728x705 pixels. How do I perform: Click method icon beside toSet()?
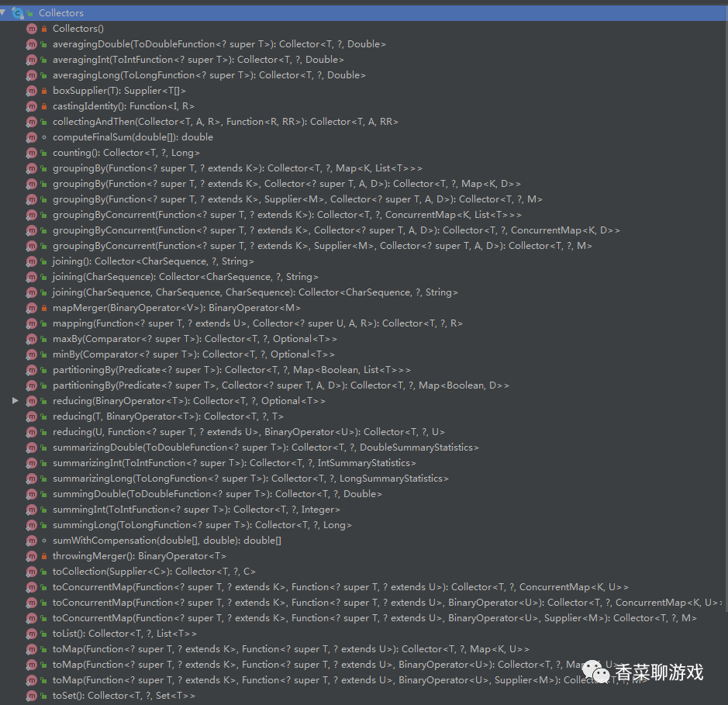click(31, 696)
